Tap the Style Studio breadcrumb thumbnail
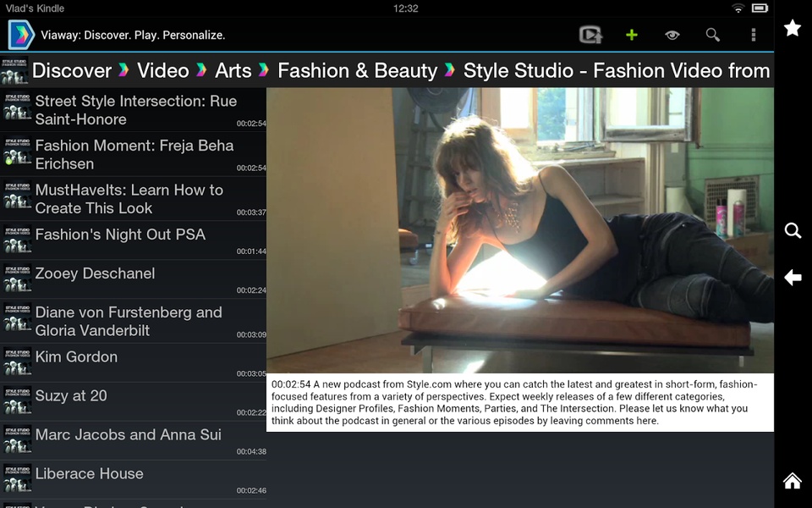Screen dimensions: 812x508 tap(14, 70)
